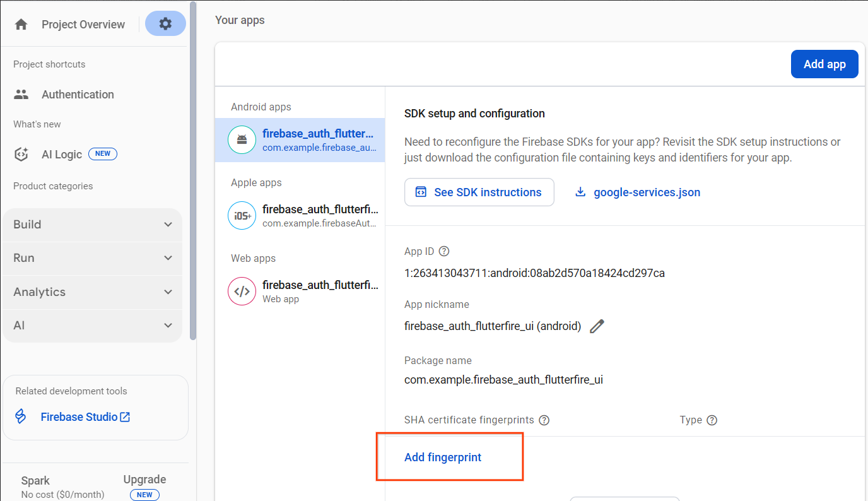This screenshot has width=868, height=501.
Task: Click the home icon next to Project Overview
Action: point(21,23)
